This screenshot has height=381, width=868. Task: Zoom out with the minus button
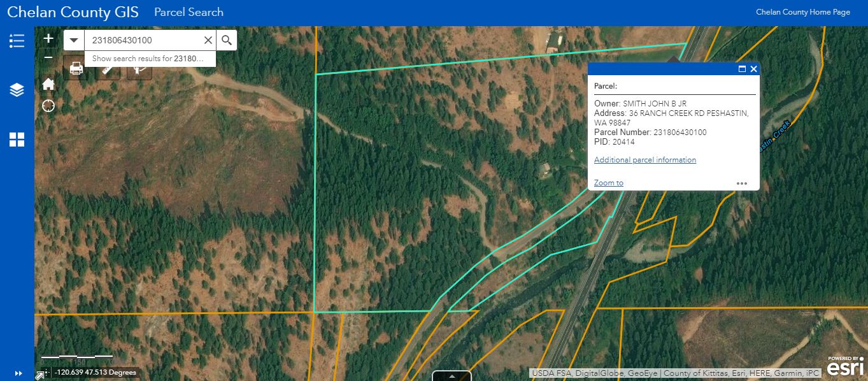pos(48,57)
